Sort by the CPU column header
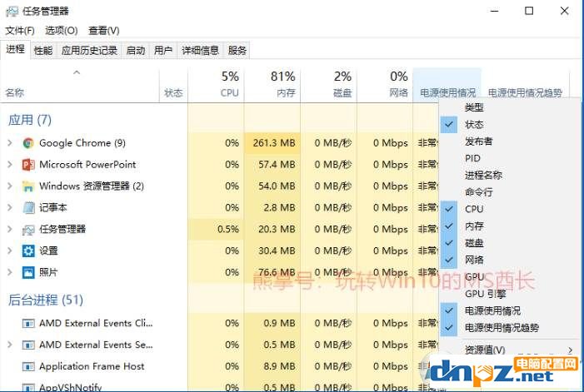Viewport: 584px width, 392px height. click(216, 86)
